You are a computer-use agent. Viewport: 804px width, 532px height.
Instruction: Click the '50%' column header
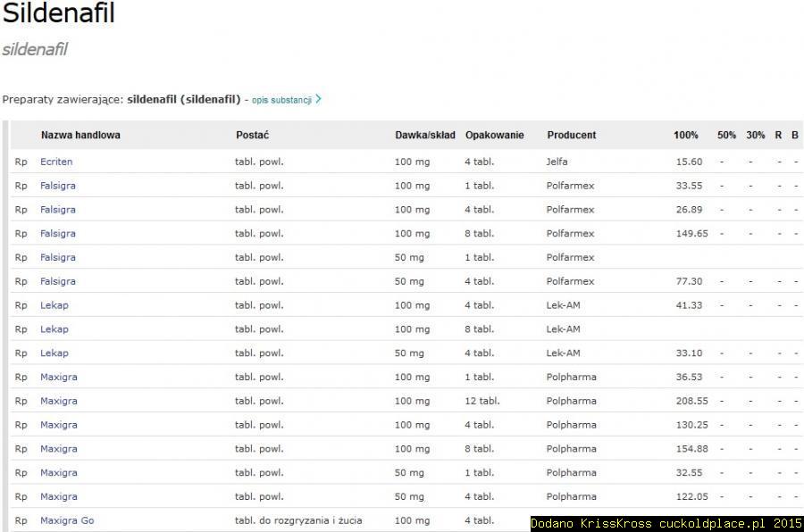click(726, 135)
